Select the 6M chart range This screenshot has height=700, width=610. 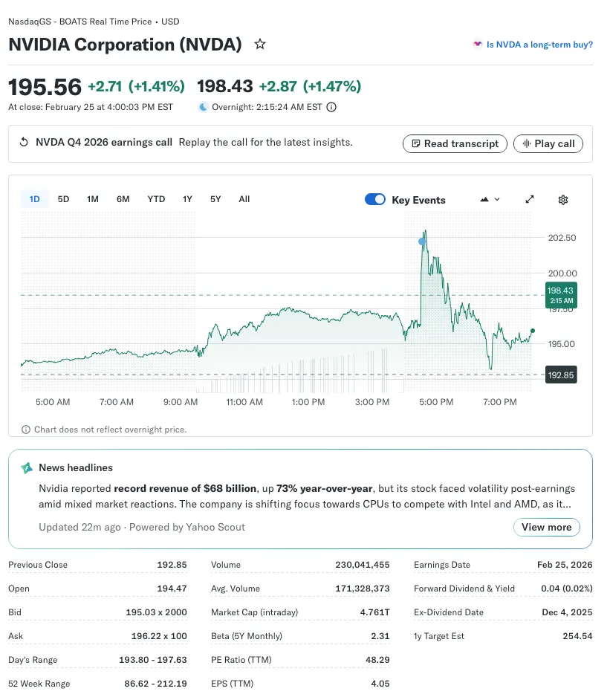coord(123,199)
